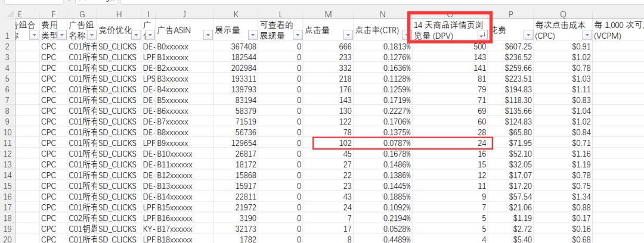The image size is (644, 243).
Task: Open the 点击率(CTR) filter dropdown
Action: click(x=407, y=35)
